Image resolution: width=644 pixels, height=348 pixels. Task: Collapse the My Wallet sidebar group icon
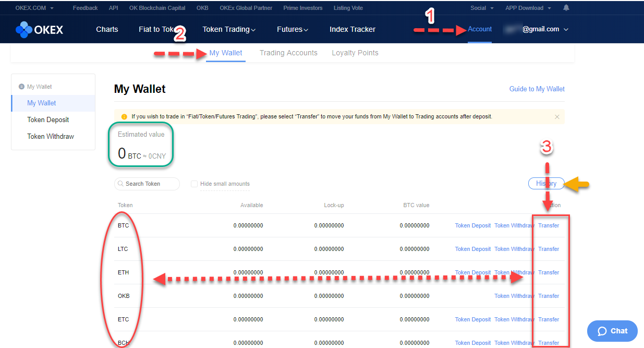pos(21,87)
